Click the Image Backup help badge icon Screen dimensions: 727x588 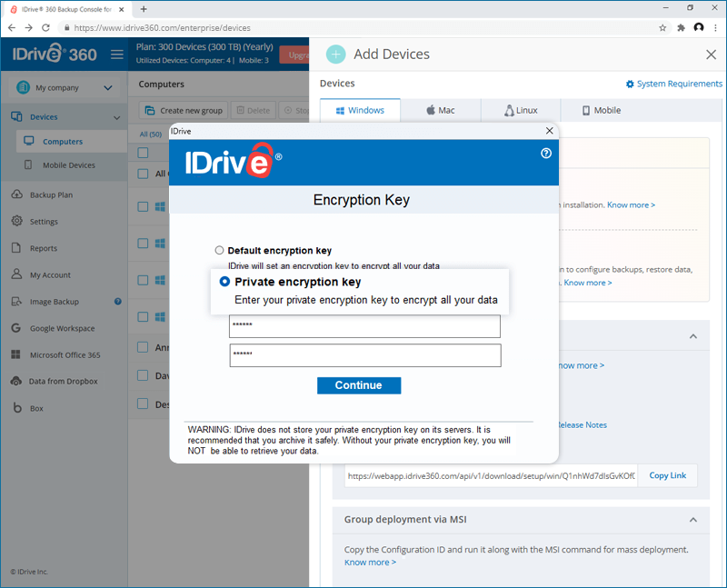pos(118,302)
